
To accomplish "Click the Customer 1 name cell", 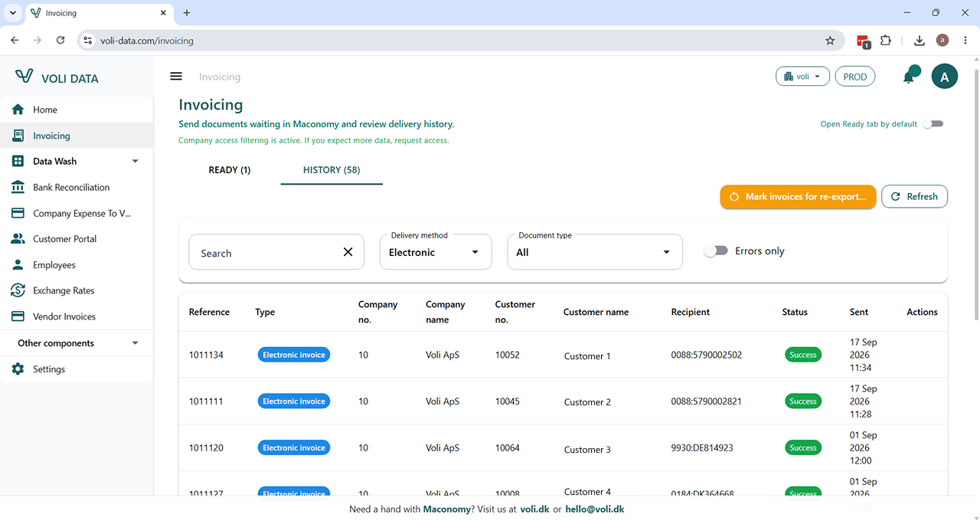I will [587, 356].
